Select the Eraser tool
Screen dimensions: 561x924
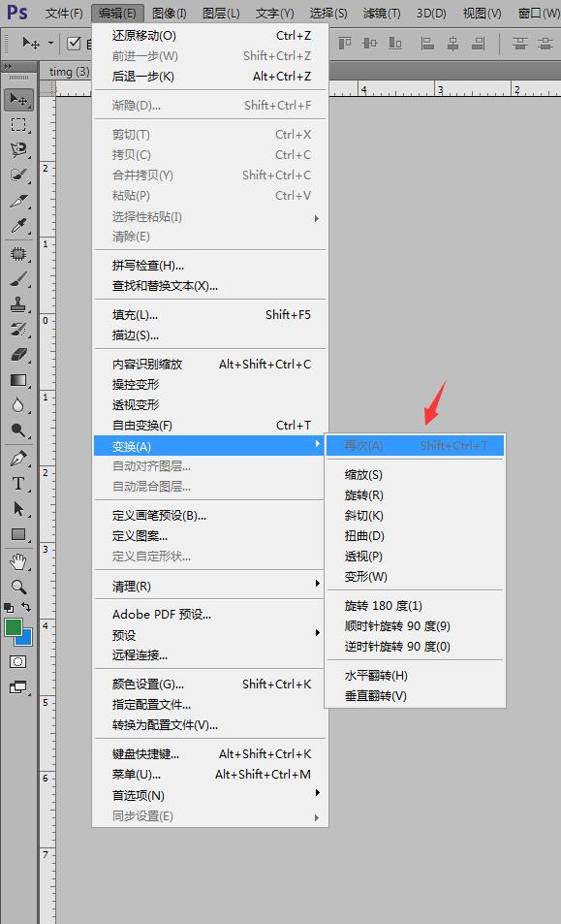[18, 354]
